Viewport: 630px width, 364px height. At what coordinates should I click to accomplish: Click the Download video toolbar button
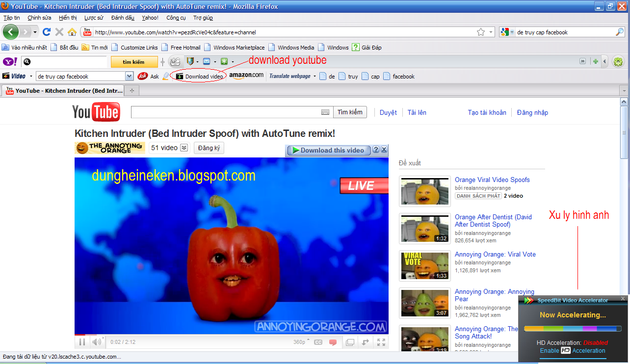pyautogui.click(x=200, y=77)
